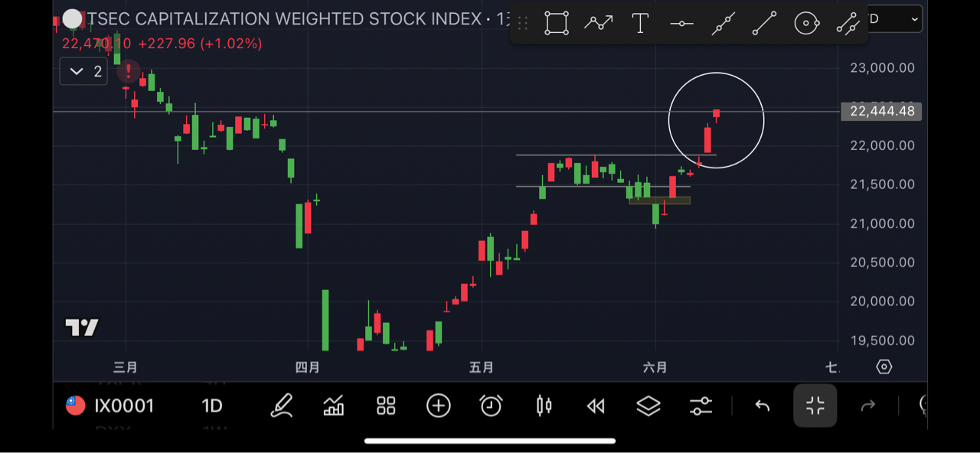Viewport: 980px width, 453px height.
Task: Select the Parallel channel tool
Action: click(x=848, y=24)
